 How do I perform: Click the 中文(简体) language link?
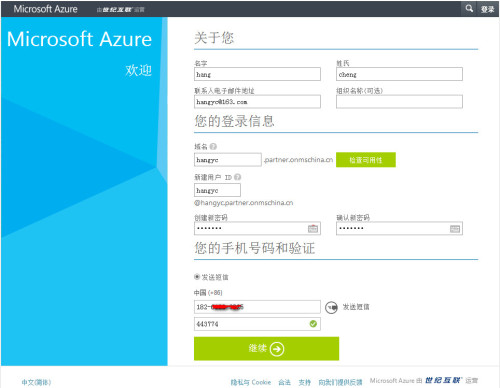36,382
